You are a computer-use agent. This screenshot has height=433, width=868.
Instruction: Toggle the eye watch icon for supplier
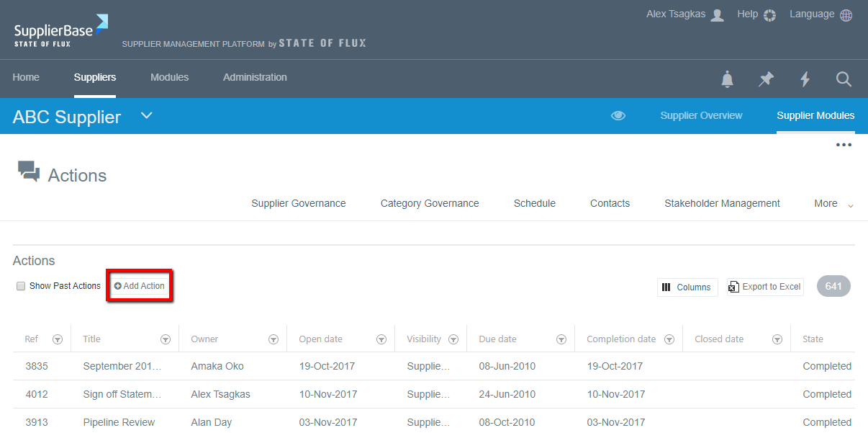(618, 115)
